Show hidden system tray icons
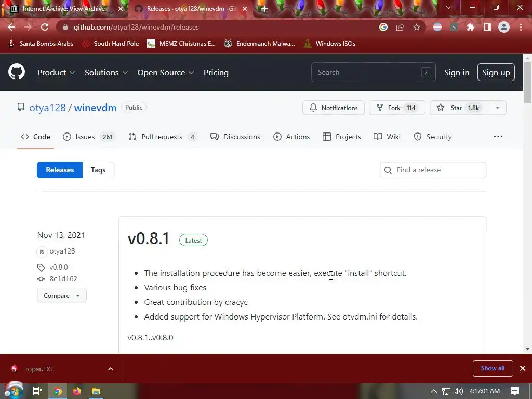 434,391
